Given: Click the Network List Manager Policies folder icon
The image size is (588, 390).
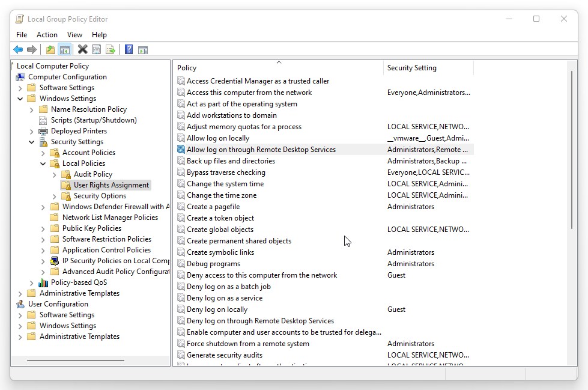Looking at the screenshot, I should click(55, 218).
